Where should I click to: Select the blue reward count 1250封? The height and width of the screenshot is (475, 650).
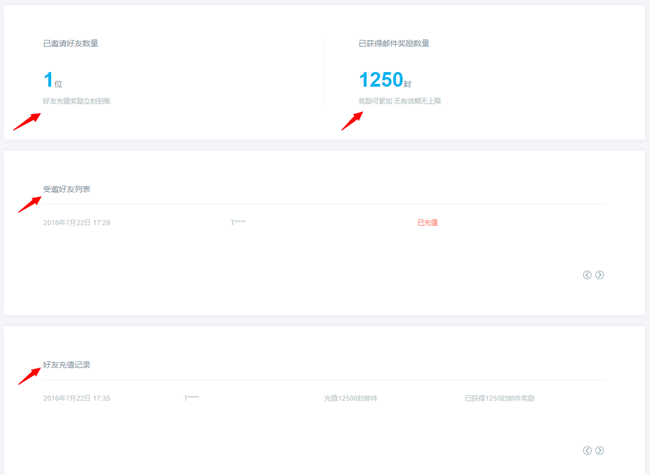click(385, 80)
